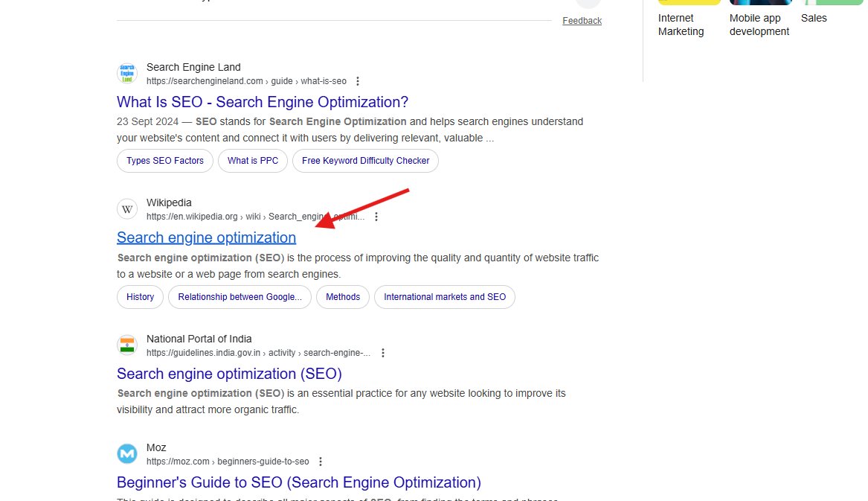
Task: Open the three-dot menu on the Wikipedia result
Action: 376,216
